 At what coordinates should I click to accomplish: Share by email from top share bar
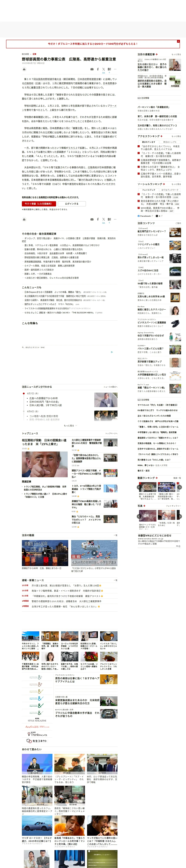click(92, 69)
